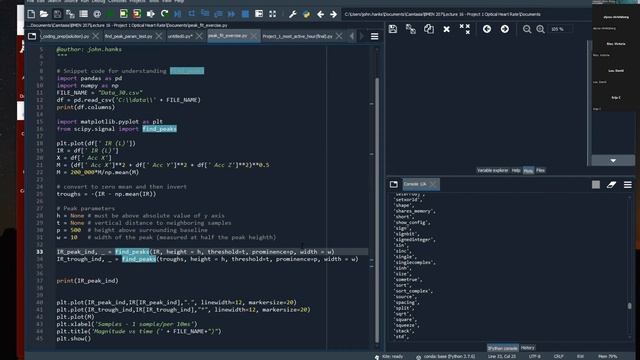Image resolution: width=640 pixels, height=360 pixels.
Task: Continue debug execution icon
Action: [231, 14]
